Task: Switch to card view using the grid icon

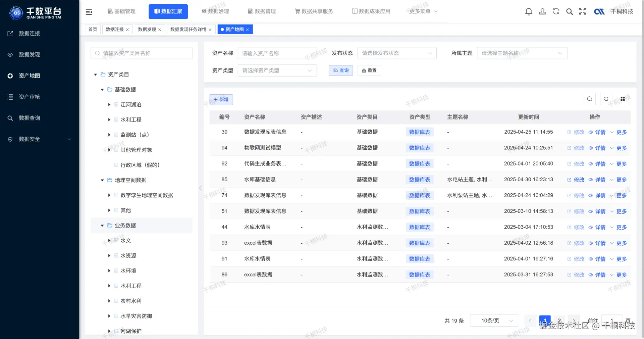Action: click(x=623, y=99)
